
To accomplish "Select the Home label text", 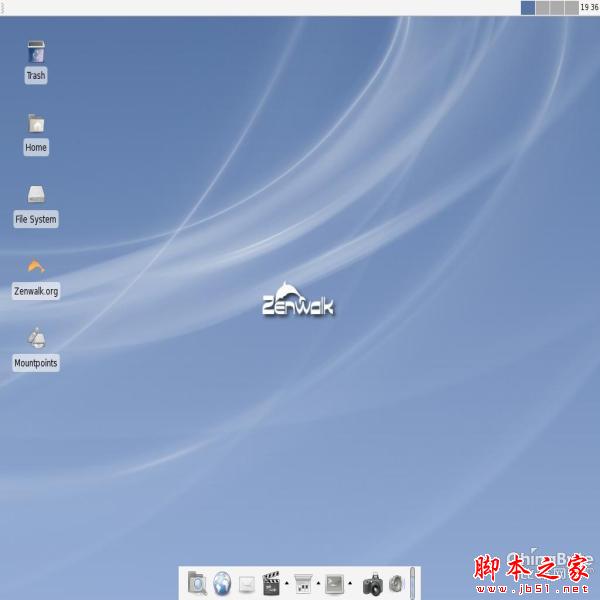I will [36, 147].
